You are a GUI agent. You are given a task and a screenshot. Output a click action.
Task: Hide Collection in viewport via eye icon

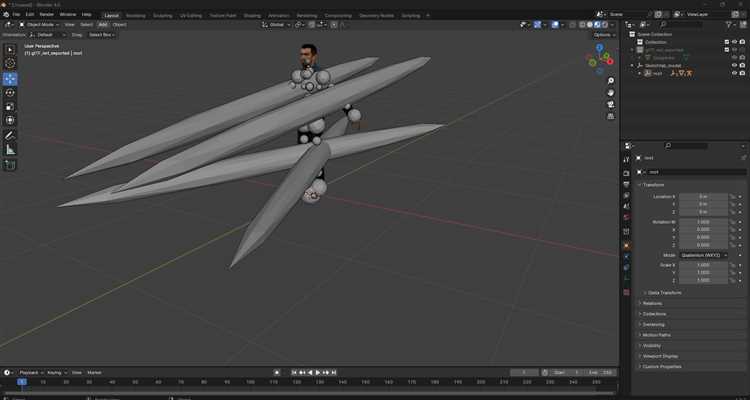click(735, 42)
